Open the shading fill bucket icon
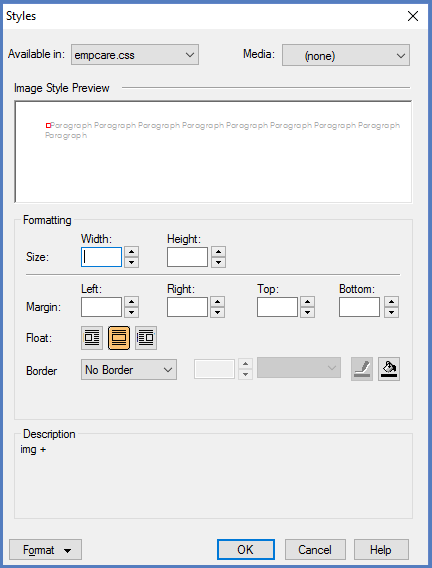 [389, 369]
